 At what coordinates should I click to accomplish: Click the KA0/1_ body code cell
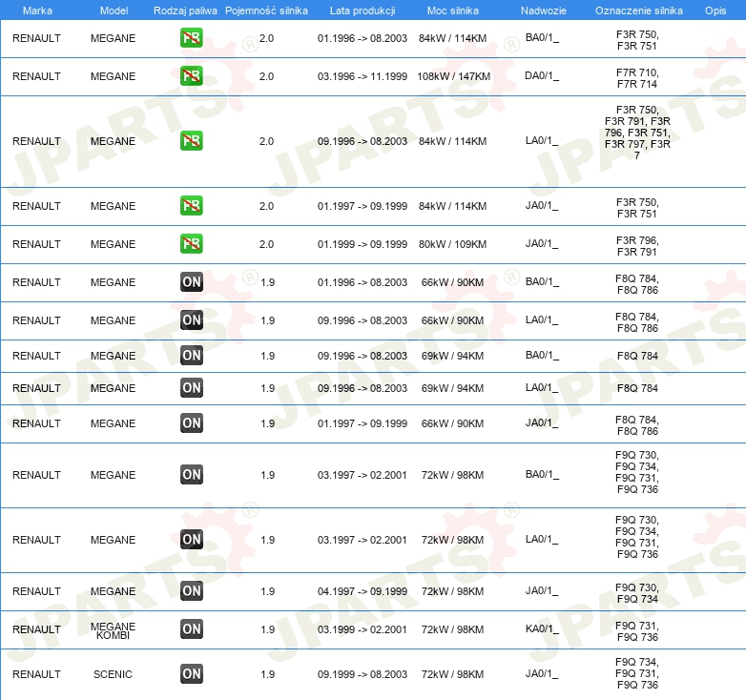coord(542,629)
